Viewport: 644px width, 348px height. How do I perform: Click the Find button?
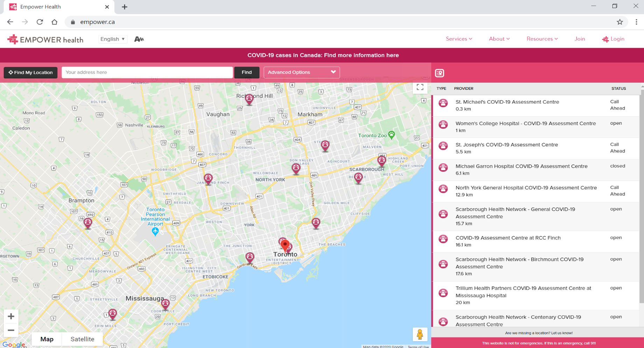[246, 72]
